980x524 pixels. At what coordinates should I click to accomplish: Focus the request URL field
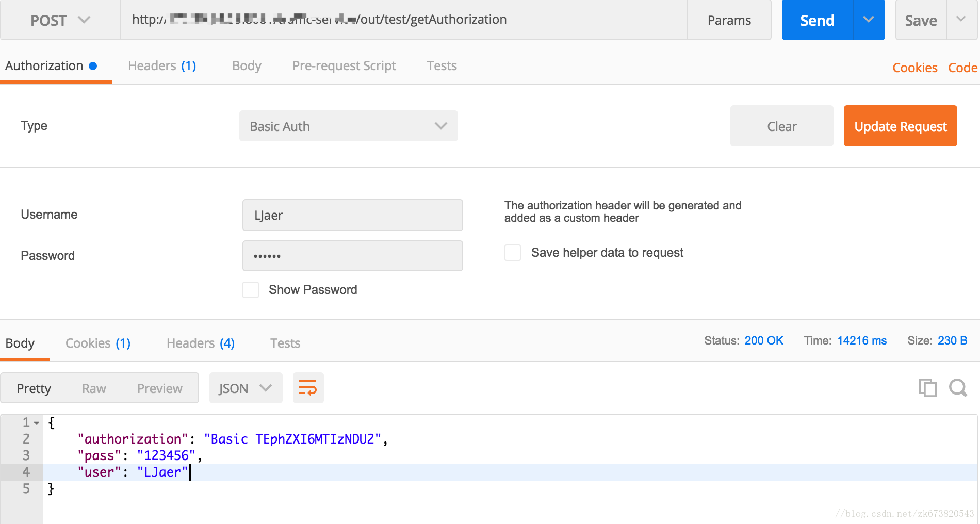(x=404, y=20)
